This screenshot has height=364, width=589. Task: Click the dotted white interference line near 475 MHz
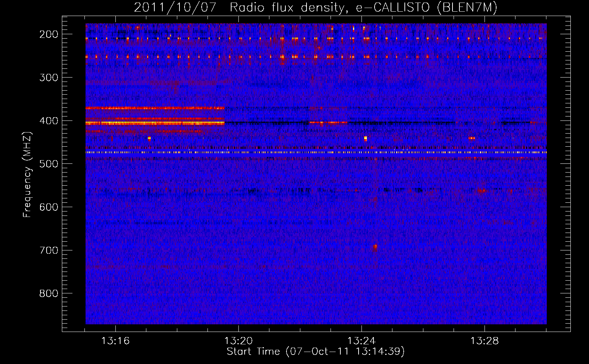pos(316,153)
